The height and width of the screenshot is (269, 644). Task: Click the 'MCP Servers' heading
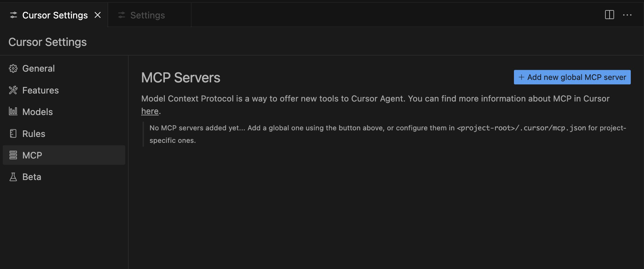pyautogui.click(x=180, y=78)
